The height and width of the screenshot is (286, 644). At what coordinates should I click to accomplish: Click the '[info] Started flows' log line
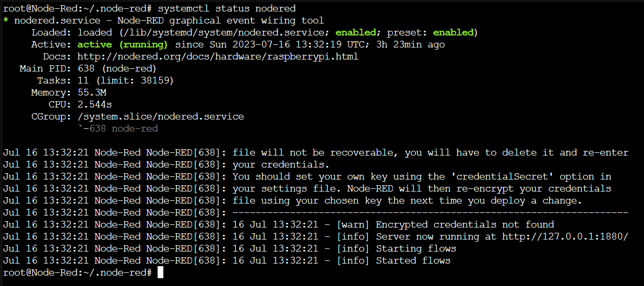(392, 260)
